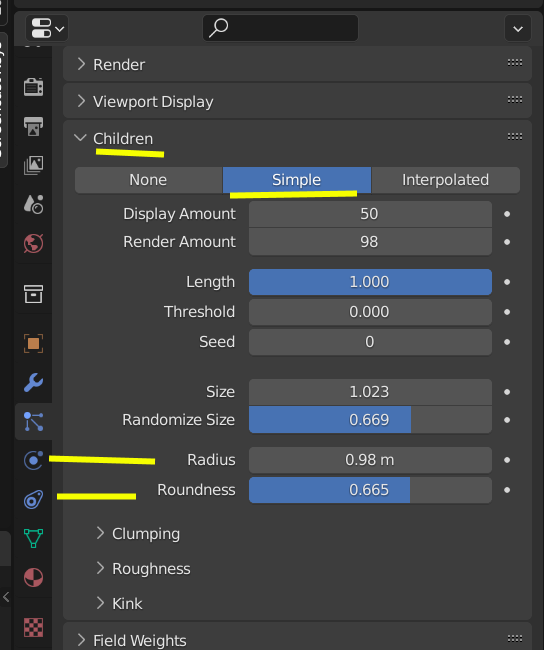Open the options dropdown arrow at top right

tap(517, 29)
